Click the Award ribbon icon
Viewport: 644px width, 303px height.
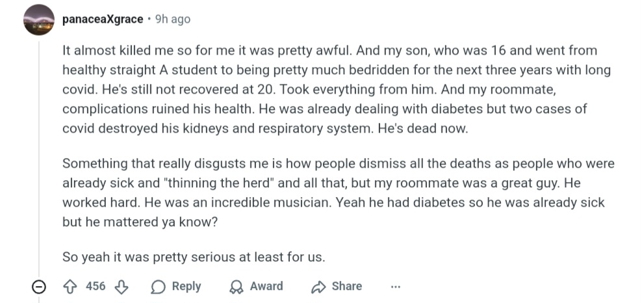237,287
